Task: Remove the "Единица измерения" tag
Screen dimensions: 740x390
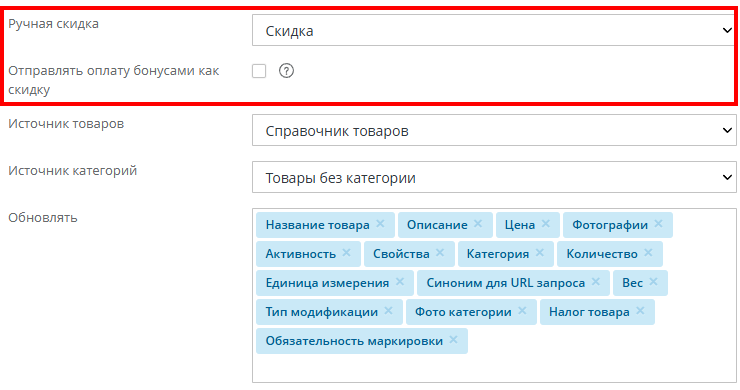Action: [x=400, y=282]
